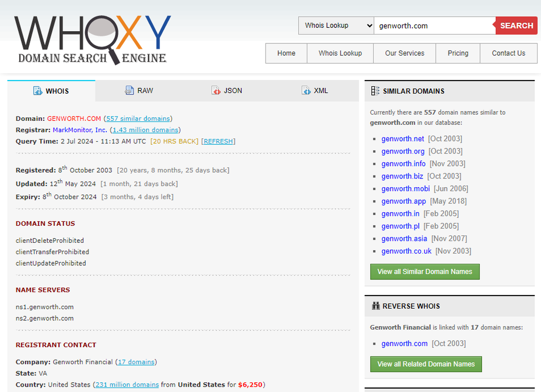Viewport: 541px width, 392px height.
Task: Navigate to Our Services
Action: [x=405, y=53]
